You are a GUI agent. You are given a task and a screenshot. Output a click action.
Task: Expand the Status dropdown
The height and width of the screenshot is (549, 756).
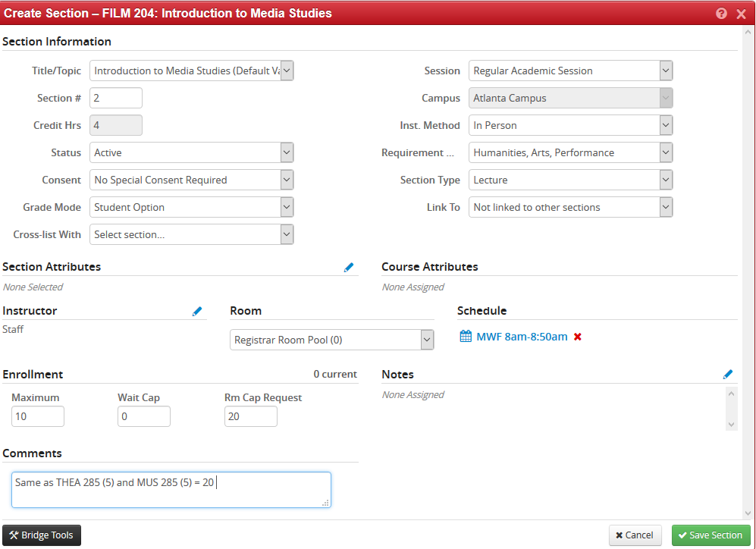pos(191,152)
